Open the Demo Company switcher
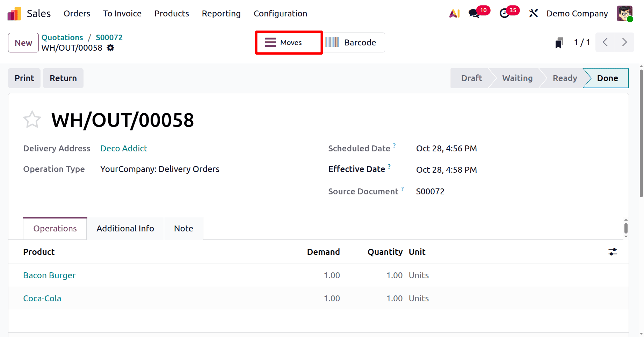This screenshot has width=644, height=337. [x=577, y=13]
